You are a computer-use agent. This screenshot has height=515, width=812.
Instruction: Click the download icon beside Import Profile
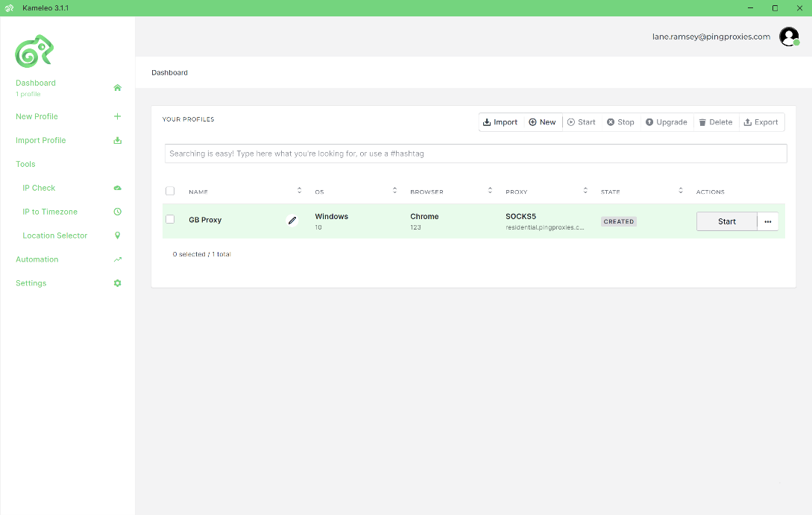pos(118,140)
